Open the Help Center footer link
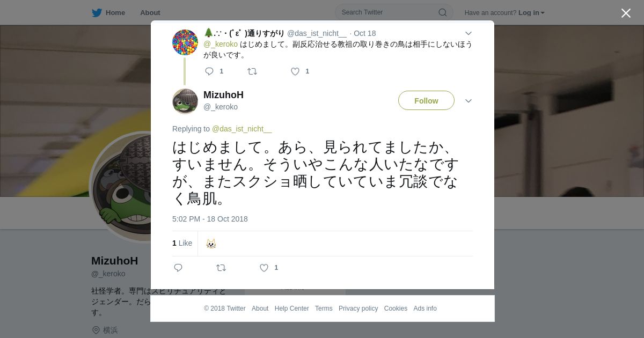 (291, 308)
